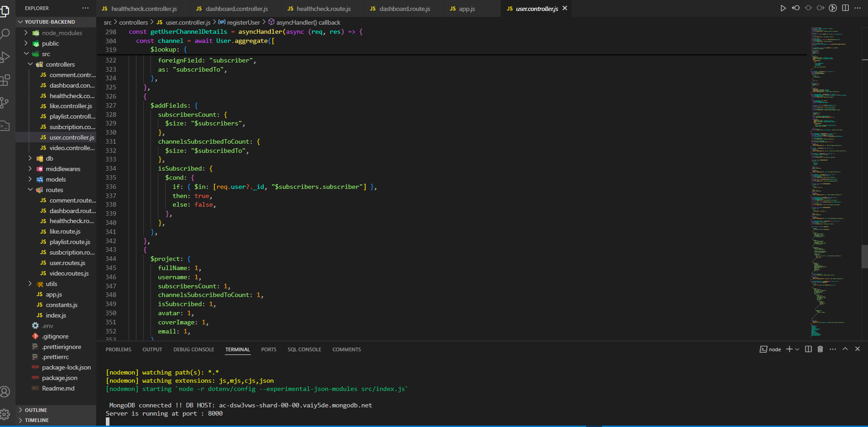Click the editor vertical scrollbar thumb
This screenshot has width=868, height=427.
click(x=864, y=257)
